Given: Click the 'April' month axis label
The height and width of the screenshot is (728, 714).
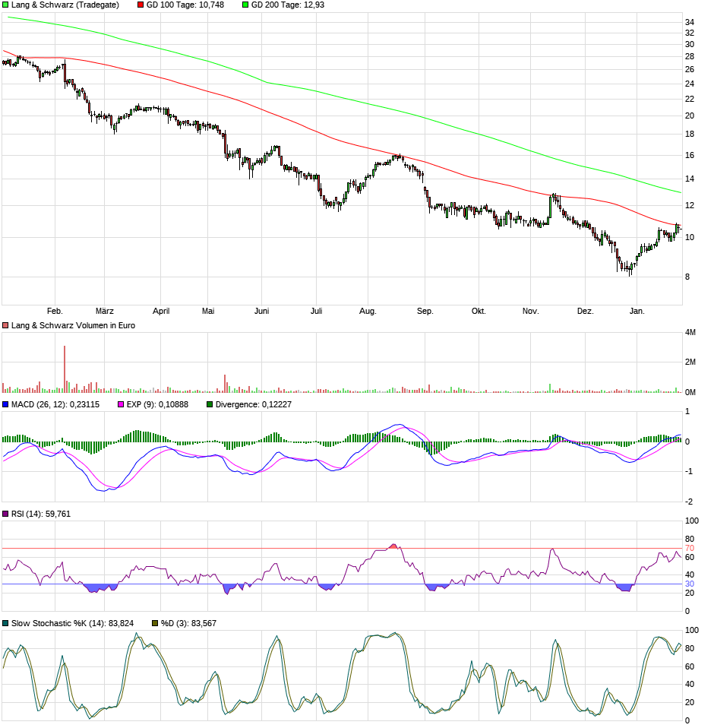Looking at the screenshot, I should [x=161, y=312].
